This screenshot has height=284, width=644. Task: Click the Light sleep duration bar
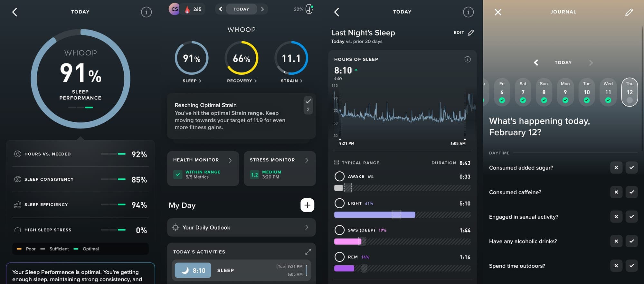coord(374,215)
